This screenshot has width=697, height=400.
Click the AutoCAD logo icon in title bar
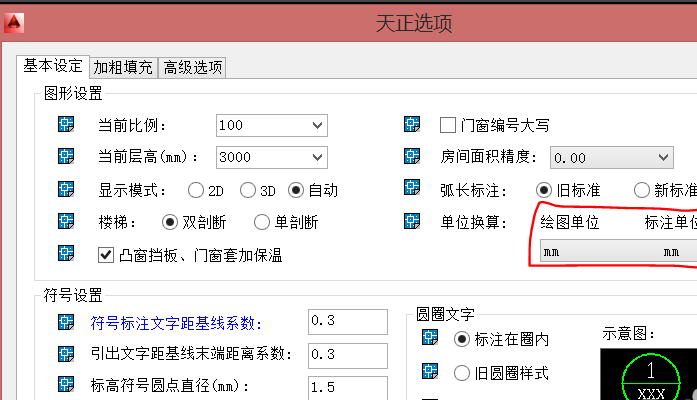(14, 23)
